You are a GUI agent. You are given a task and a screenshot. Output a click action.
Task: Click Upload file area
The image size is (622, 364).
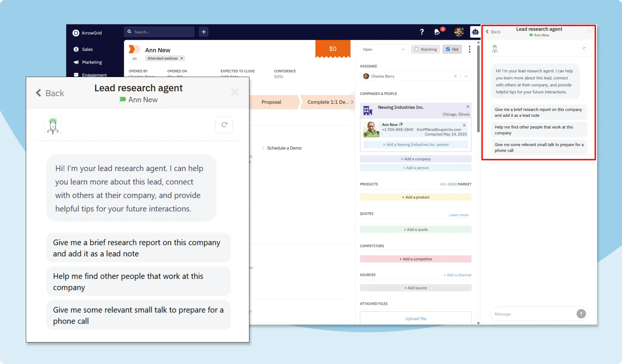coord(415,318)
